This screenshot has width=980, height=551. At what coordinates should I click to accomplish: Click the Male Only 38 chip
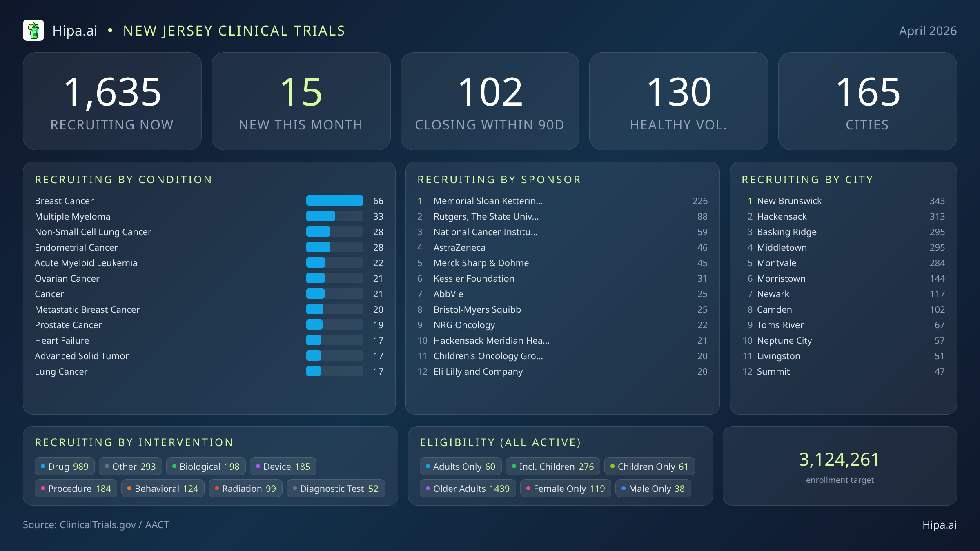tap(653, 488)
